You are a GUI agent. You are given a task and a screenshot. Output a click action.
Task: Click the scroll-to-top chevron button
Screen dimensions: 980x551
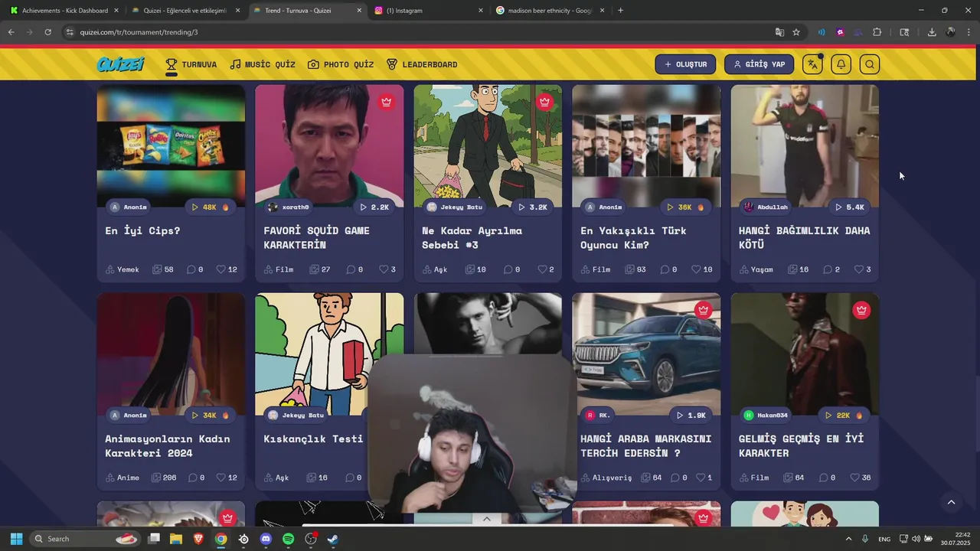point(951,503)
